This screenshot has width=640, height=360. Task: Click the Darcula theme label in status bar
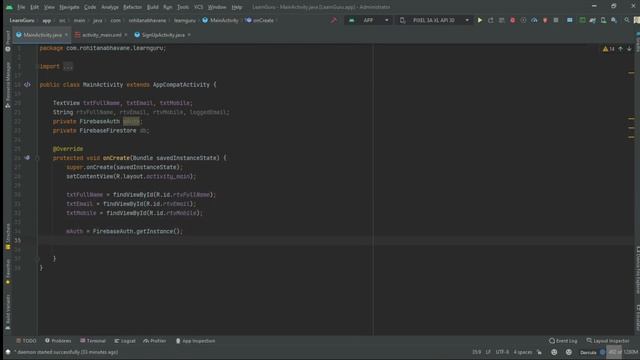click(x=588, y=352)
